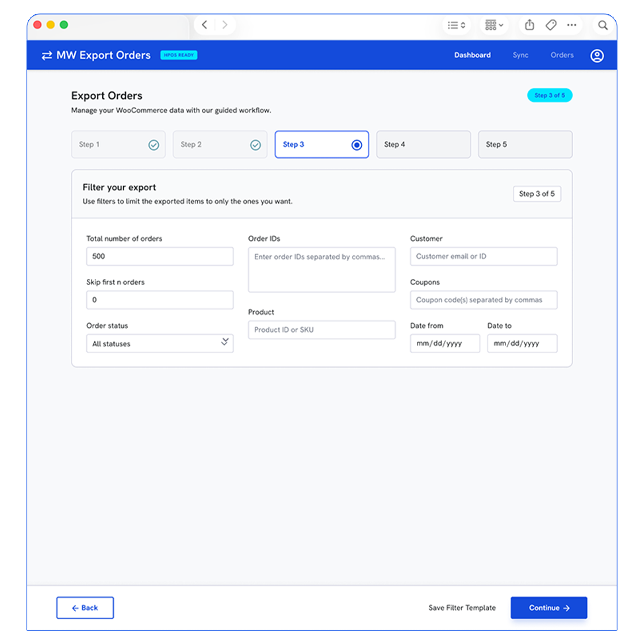Click the green window zoom button
Image resolution: width=644 pixels, height=644 pixels.
coord(64,25)
